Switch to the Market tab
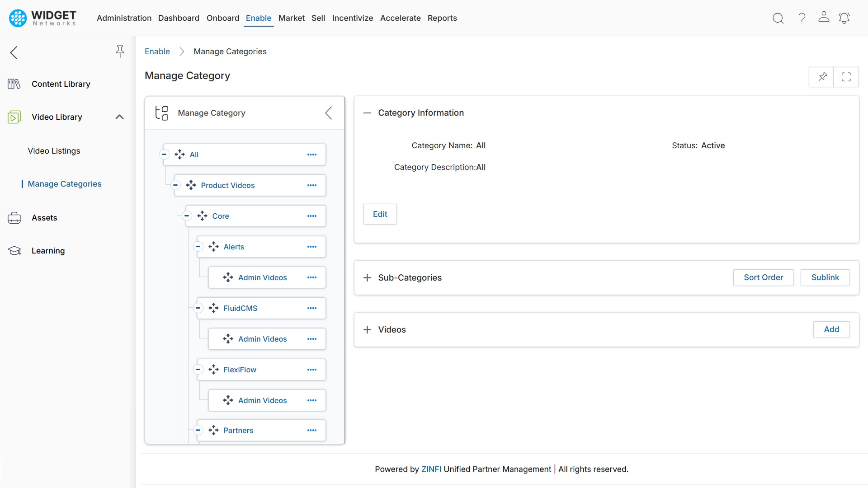This screenshot has height=488, width=868. [291, 18]
